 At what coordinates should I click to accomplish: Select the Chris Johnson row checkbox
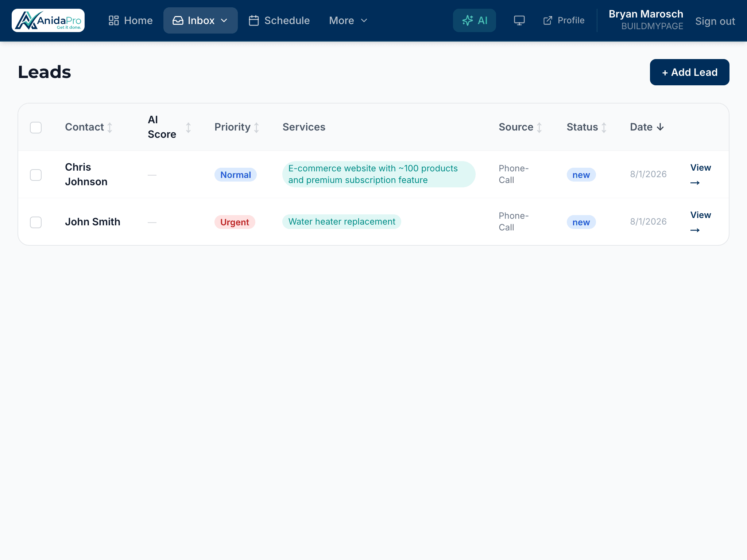click(36, 175)
